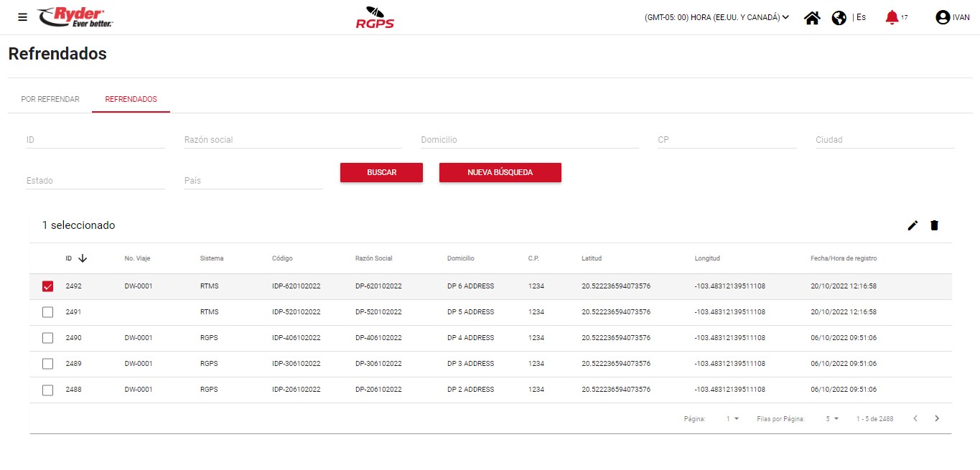
Task: Open the Página number dropdown
Action: pyautogui.click(x=732, y=419)
